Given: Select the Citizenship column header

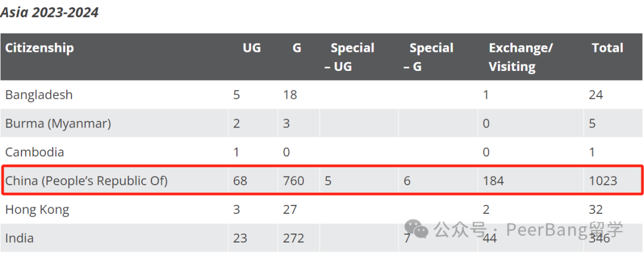Looking at the screenshot, I should click(x=39, y=48).
